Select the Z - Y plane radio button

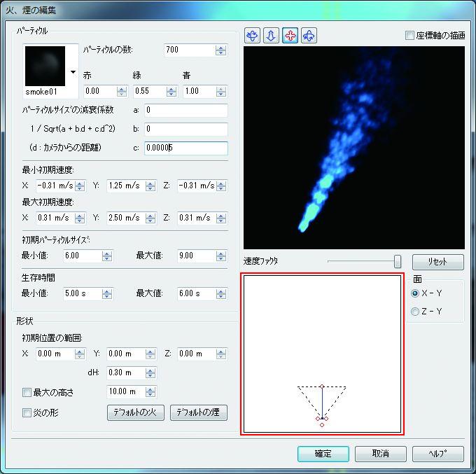415,312
